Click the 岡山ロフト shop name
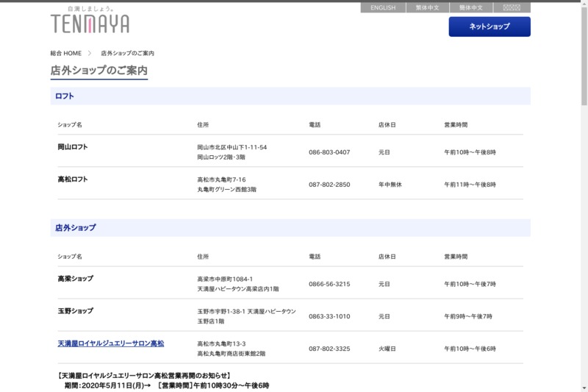This screenshot has width=588, height=392. (x=73, y=147)
